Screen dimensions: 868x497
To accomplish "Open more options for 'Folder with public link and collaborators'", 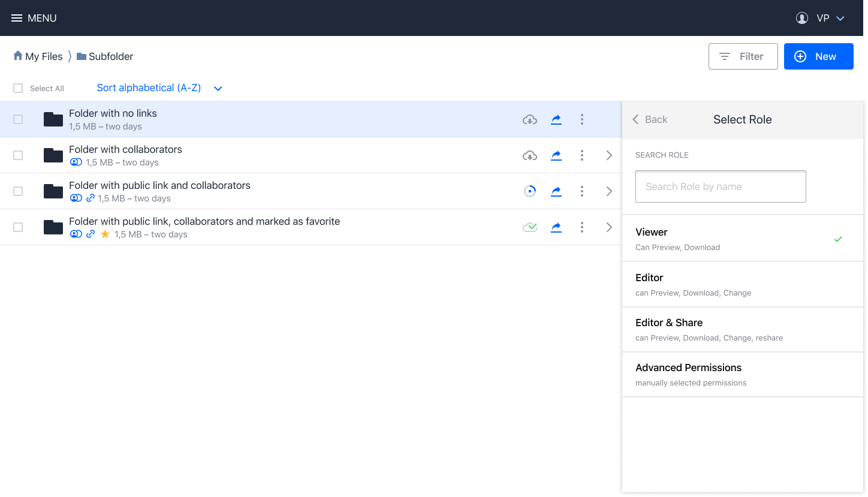I will pos(581,191).
